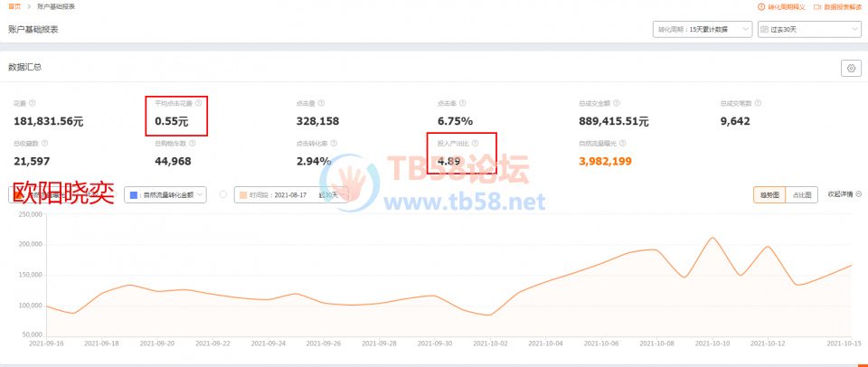This screenshot has height=367, width=868.
Task: Go to 首页 in the breadcrumb
Action: tap(12, 7)
